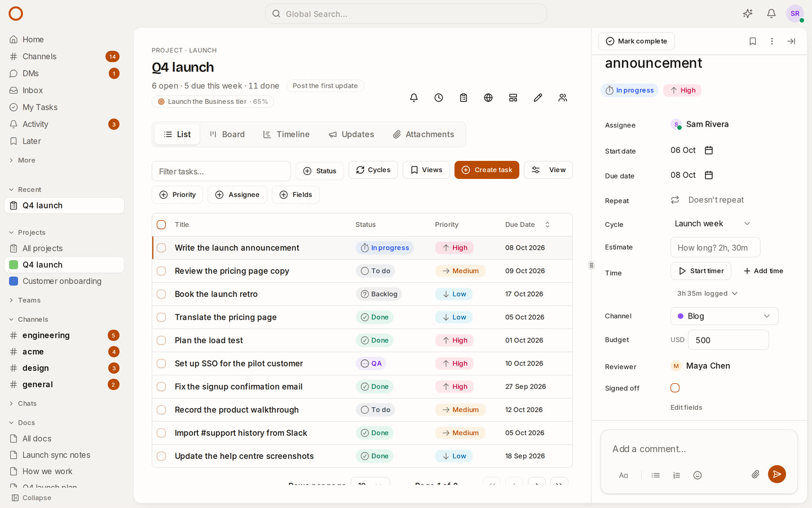Switch to the Board tab
The height and width of the screenshot is (508, 812).
pos(227,134)
